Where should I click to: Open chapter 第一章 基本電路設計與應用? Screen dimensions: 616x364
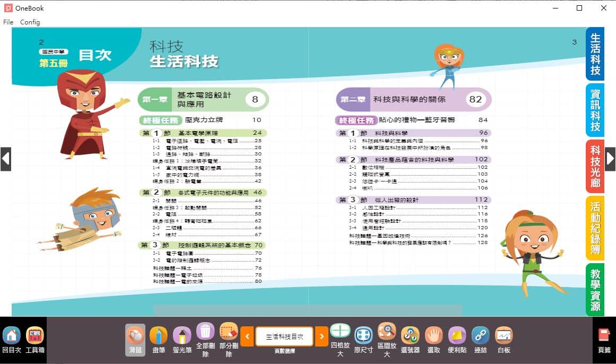203,99
